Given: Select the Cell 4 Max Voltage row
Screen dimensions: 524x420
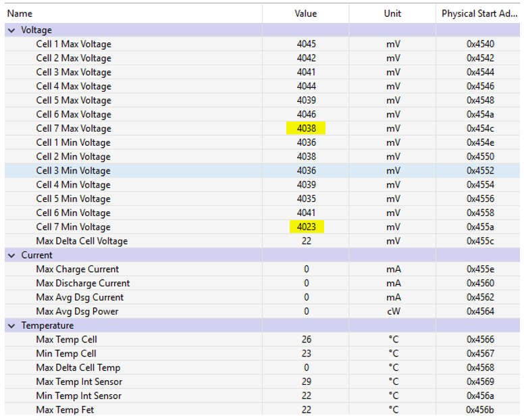Looking at the screenshot, I should [x=262, y=86].
